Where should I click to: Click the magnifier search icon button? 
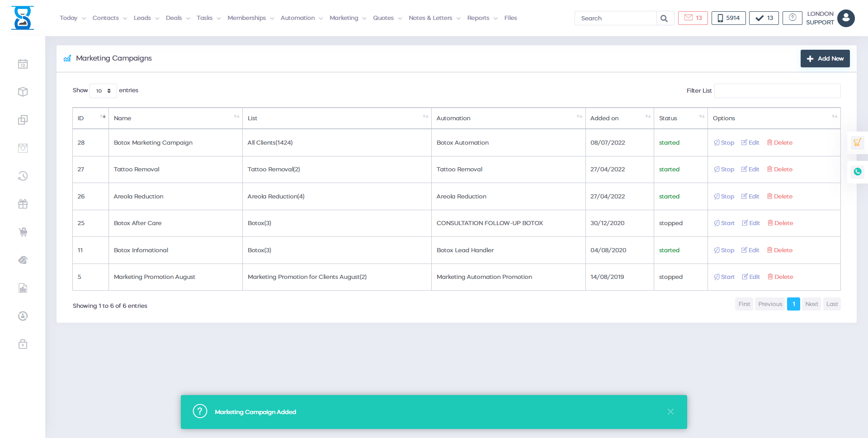click(x=664, y=19)
